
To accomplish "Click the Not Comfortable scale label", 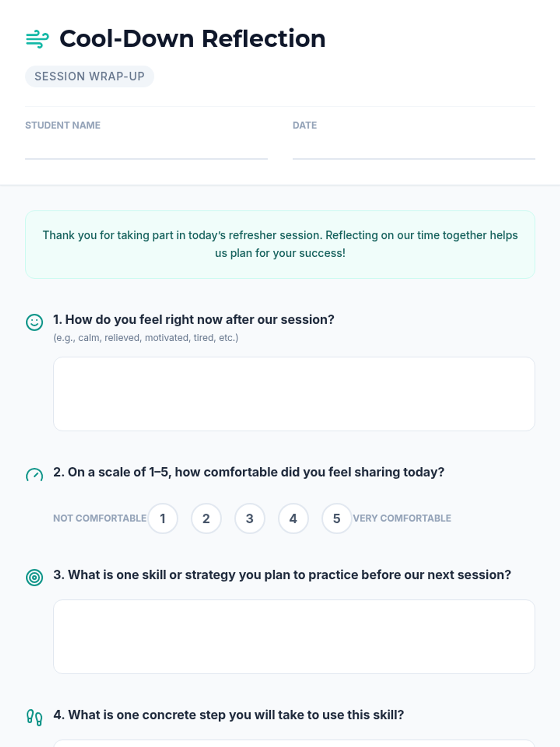I will (100, 518).
